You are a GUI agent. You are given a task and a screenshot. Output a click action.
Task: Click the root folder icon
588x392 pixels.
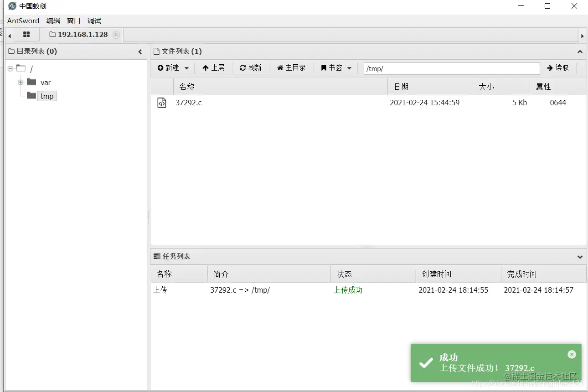click(x=21, y=68)
